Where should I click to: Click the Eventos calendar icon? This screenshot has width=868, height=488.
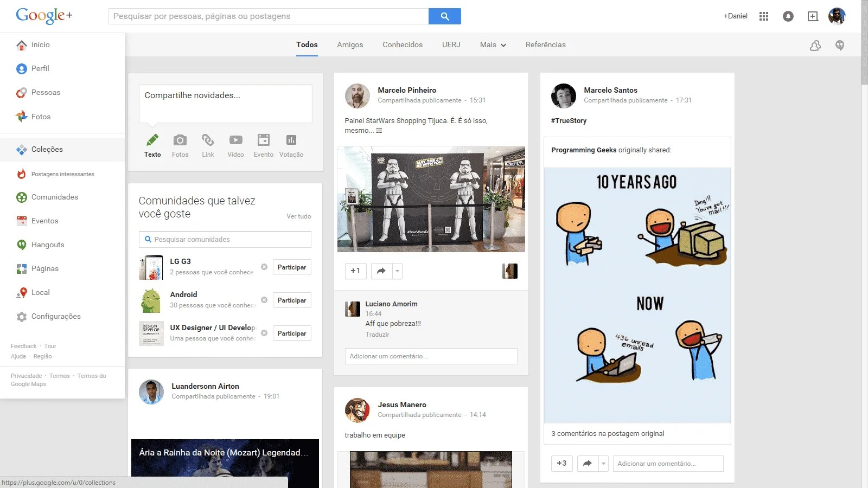[22, 221]
